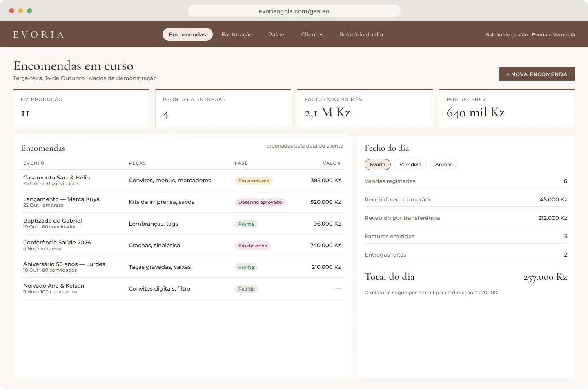Click the 385.000 Kz value
This screenshot has width=588, height=389.
click(325, 180)
